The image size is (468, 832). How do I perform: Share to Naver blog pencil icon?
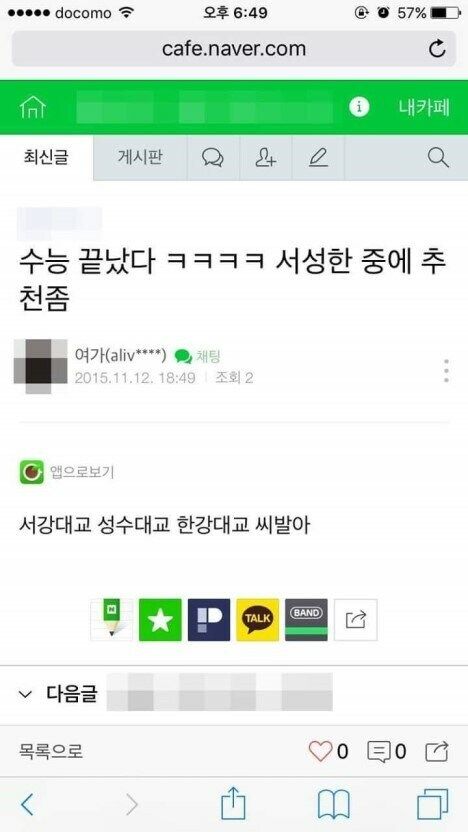(x=111, y=620)
